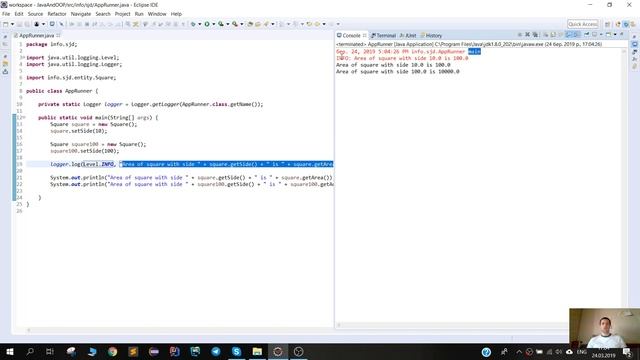
Task: Click the Save toolbar icon
Action: [19, 24]
